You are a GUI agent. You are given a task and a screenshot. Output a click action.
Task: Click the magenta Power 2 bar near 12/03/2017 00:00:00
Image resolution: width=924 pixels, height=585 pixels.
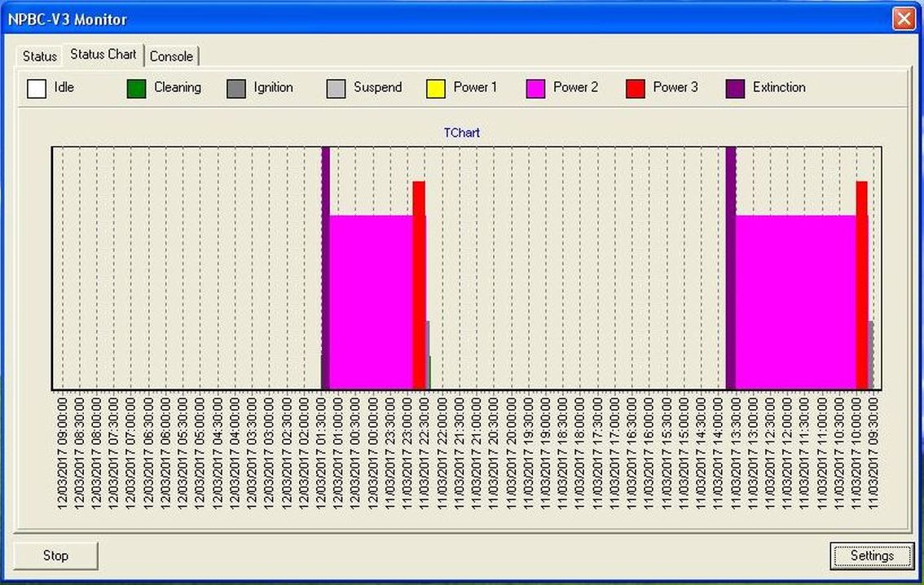(371, 301)
